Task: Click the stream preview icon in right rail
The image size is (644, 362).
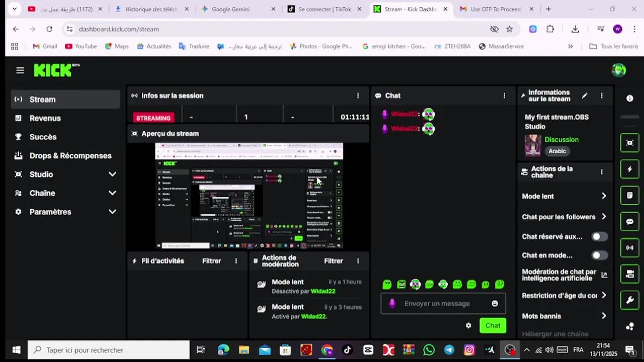Action: pyautogui.click(x=629, y=143)
